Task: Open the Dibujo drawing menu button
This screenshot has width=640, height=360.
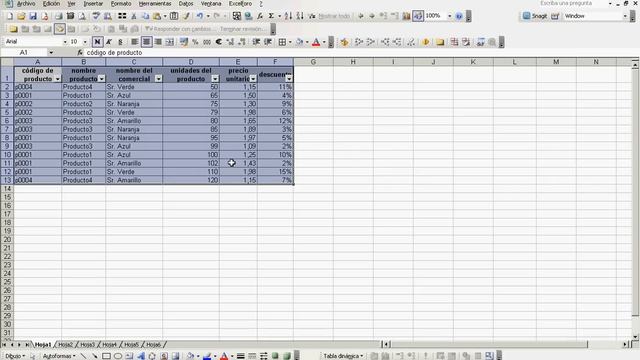Action: pos(15,356)
